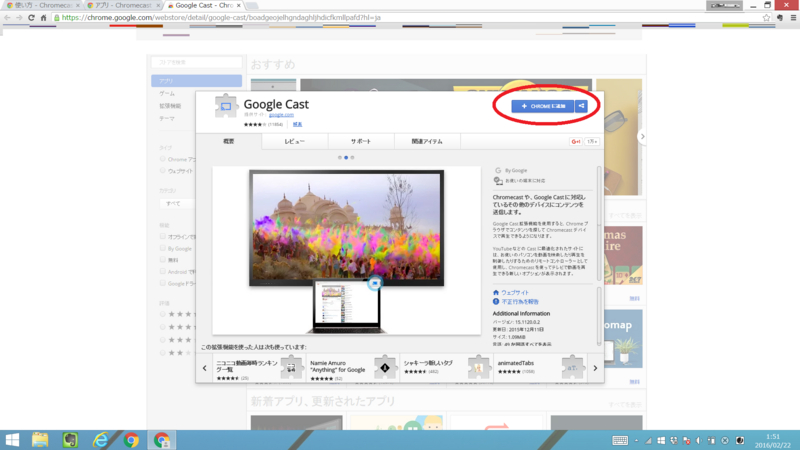Screen dimensions: 800x450
Task: Switch to the レビュー tab
Action: pyautogui.click(x=294, y=141)
